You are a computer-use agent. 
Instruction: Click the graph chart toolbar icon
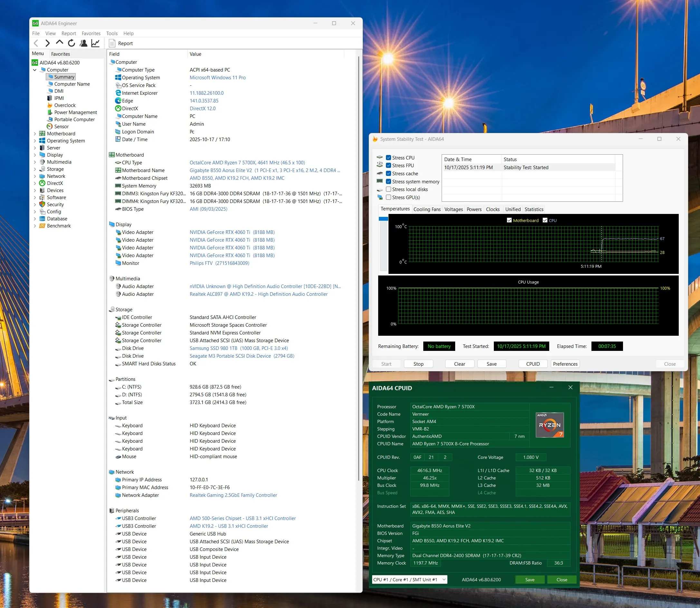(95, 43)
